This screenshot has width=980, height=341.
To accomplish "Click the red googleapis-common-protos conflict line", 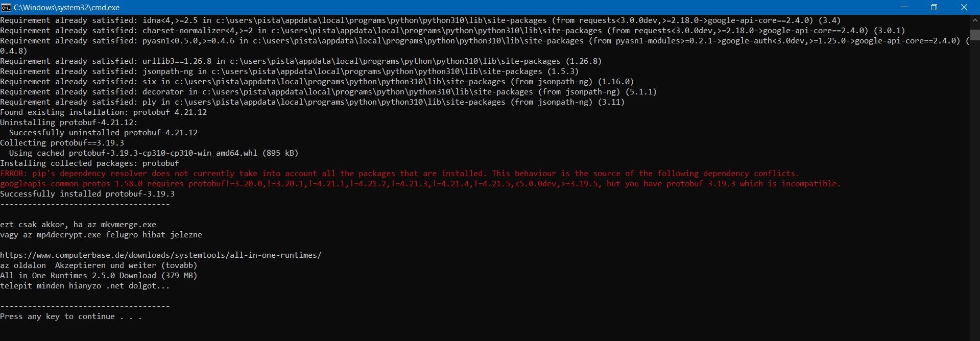I will 420,184.
